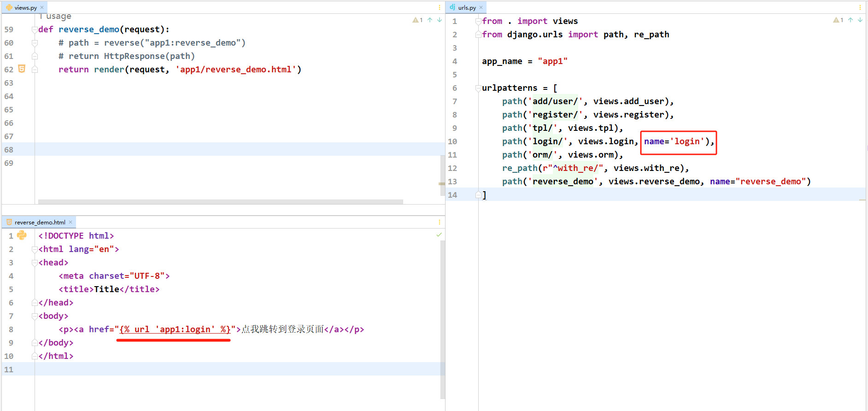Image resolution: width=868 pixels, height=411 pixels.
Task: Click the Python gutter icon in reverse_demo.html line 1
Action: click(22, 235)
